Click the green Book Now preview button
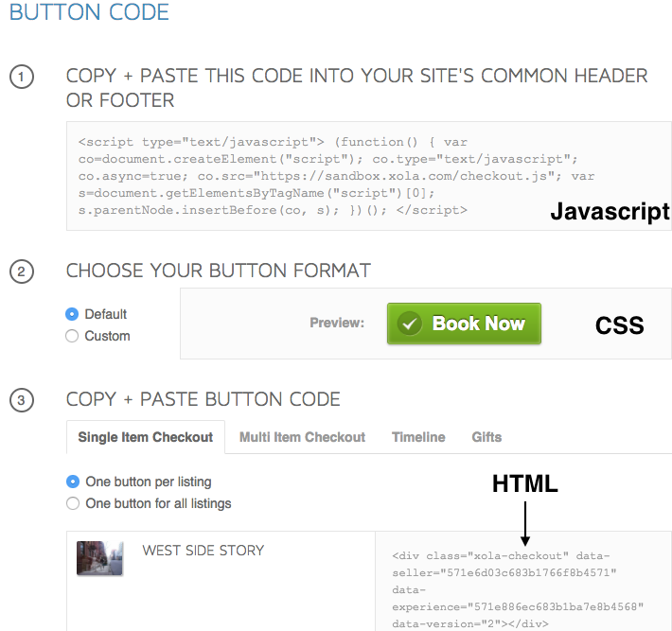This screenshot has width=672, height=631. [464, 324]
